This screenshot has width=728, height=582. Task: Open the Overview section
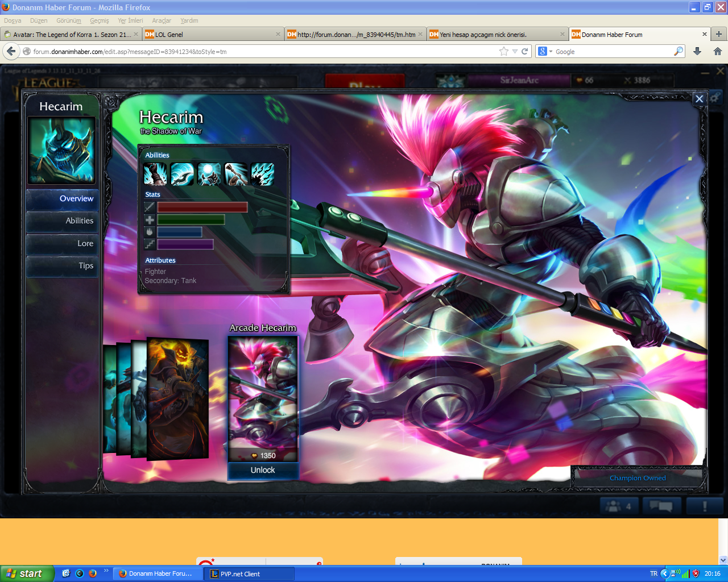coord(63,199)
